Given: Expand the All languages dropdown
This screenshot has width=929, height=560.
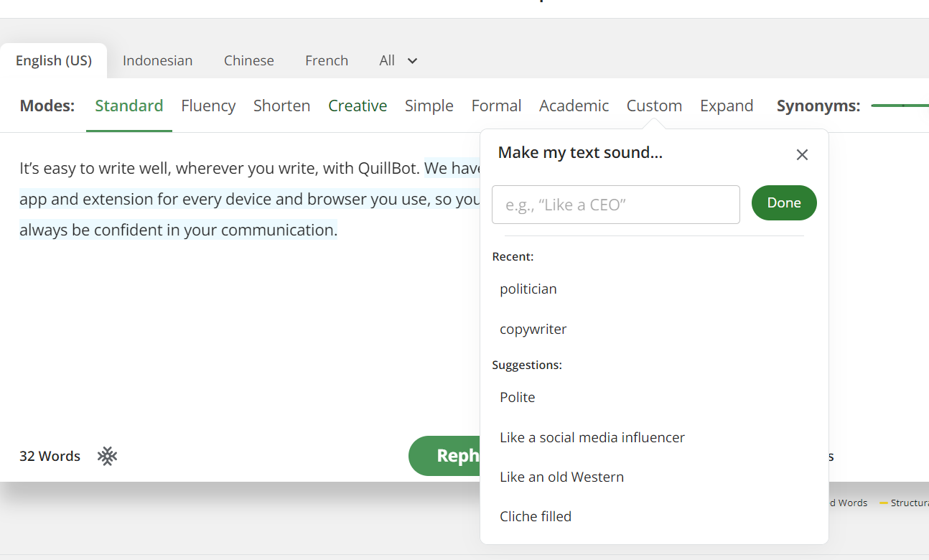Looking at the screenshot, I should [398, 61].
